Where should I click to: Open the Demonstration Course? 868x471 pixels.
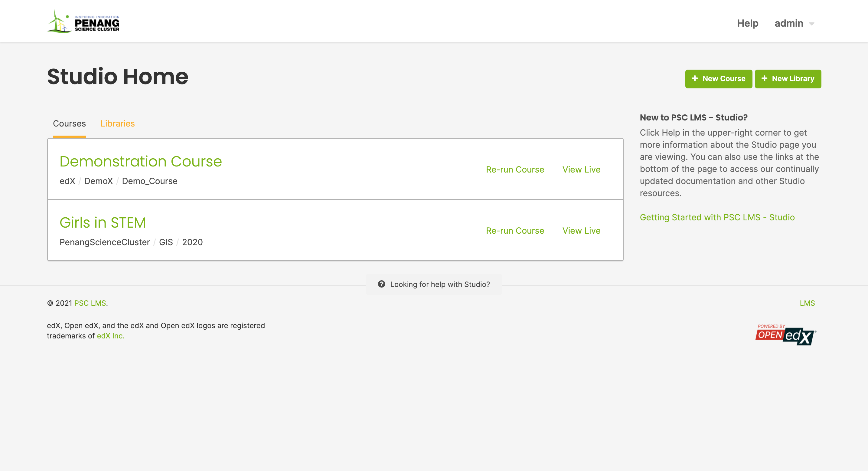(141, 162)
